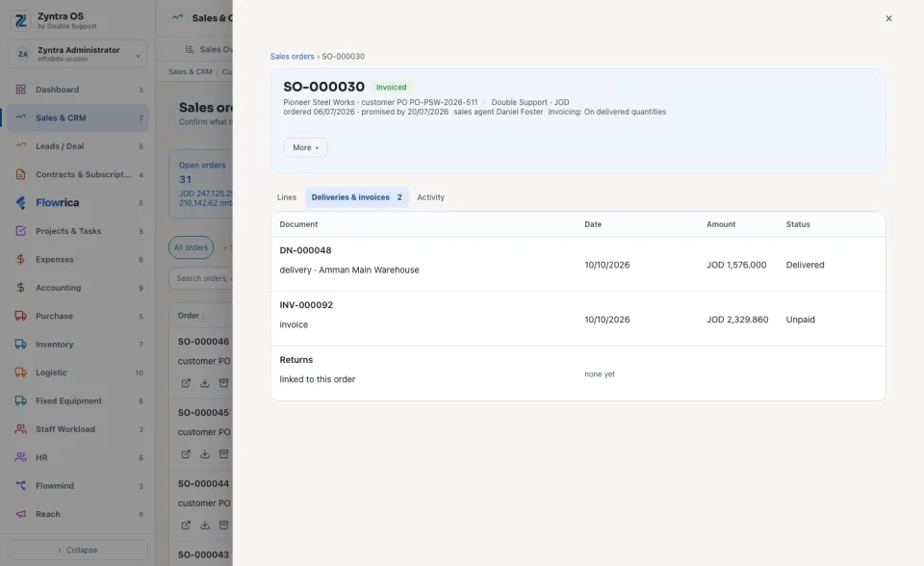Open SO-000044 external link icon
Screen dimensions: 924x566
[x=186, y=525]
